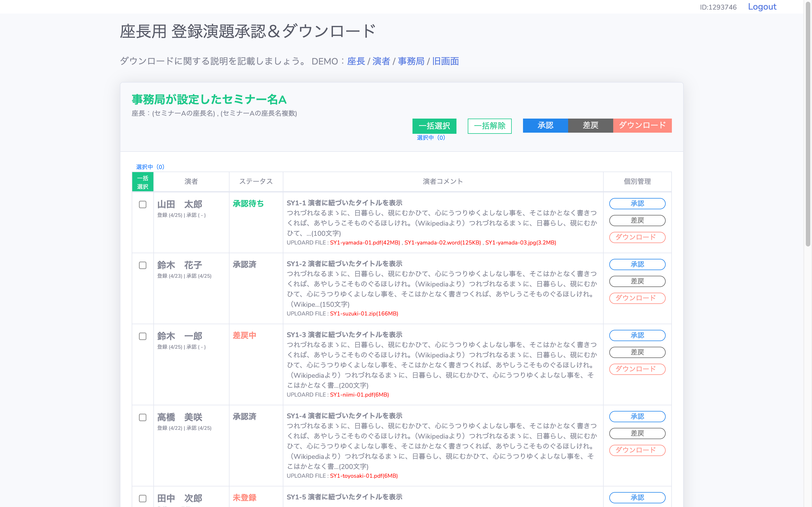Open the SY1-yamada-01.pdf upload file link

364,243
